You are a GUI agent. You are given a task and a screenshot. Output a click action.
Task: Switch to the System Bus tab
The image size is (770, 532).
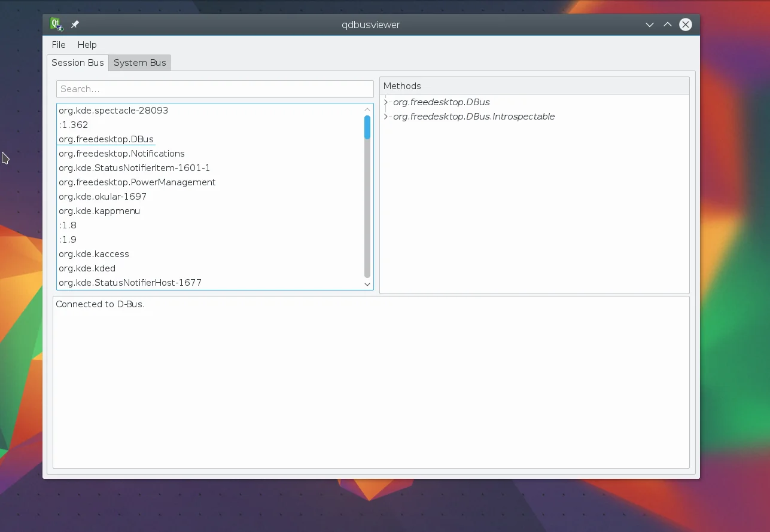(x=139, y=63)
